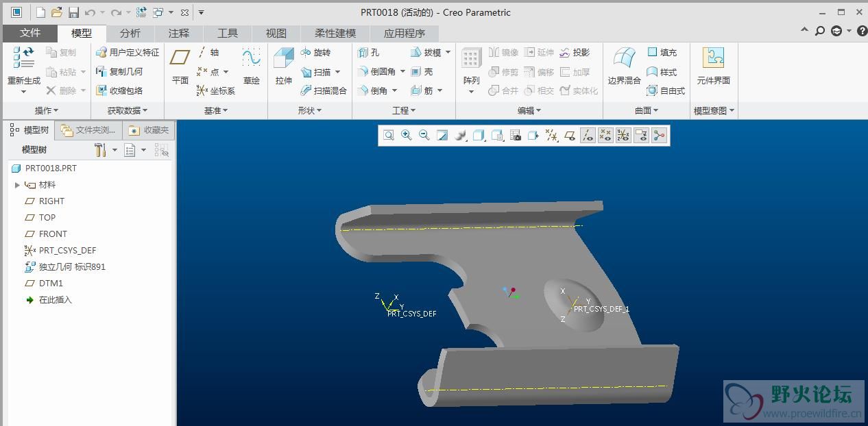Select the Fill (填充) surface tool
The image size is (868, 426).
[662, 52]
